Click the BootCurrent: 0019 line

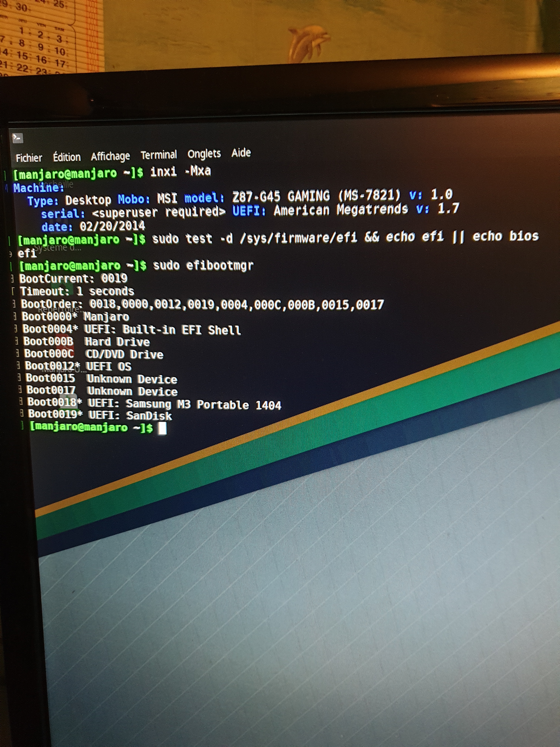(73, 279)
